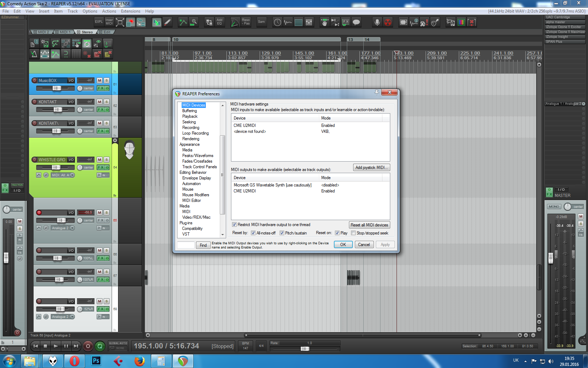The height and width of the screenshot is (368, 588).
Task: Click the pencil draw tool icon
Action: [x=168, y=22]
